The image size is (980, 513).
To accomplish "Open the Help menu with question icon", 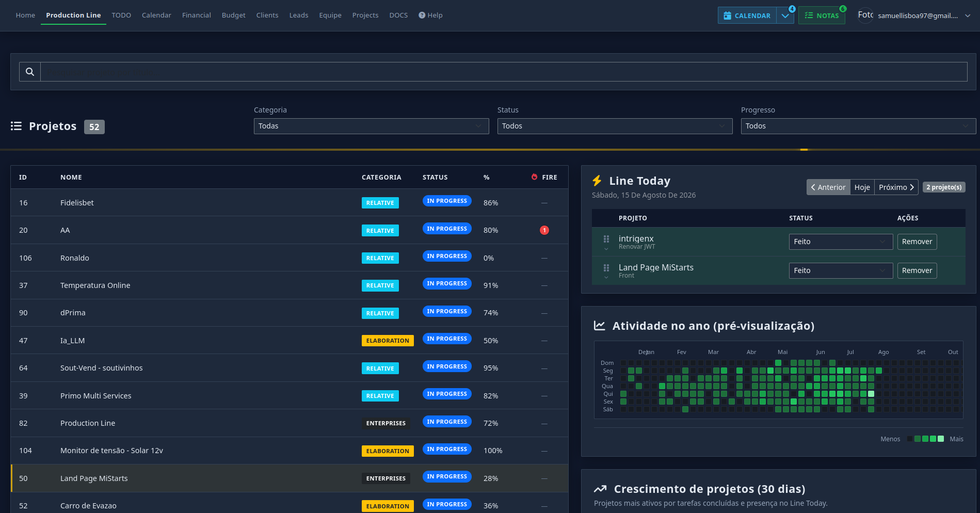I will click(x=430, y=15).
